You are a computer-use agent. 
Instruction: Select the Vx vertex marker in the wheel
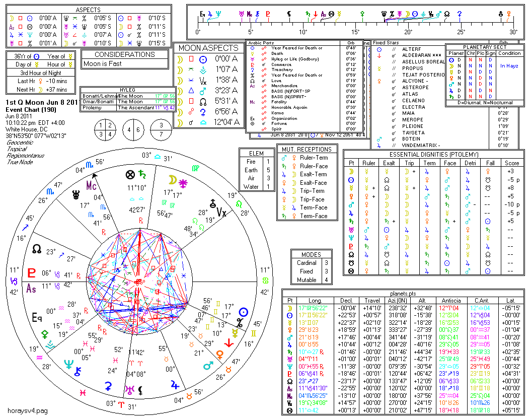tap(221, 213)
